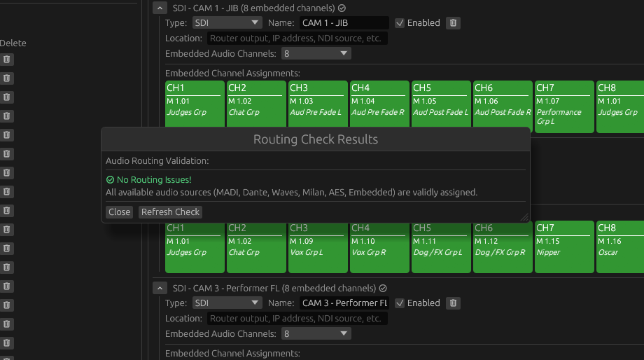Click the validation checkmark beside the CAM 3 header

click(383, 289)
